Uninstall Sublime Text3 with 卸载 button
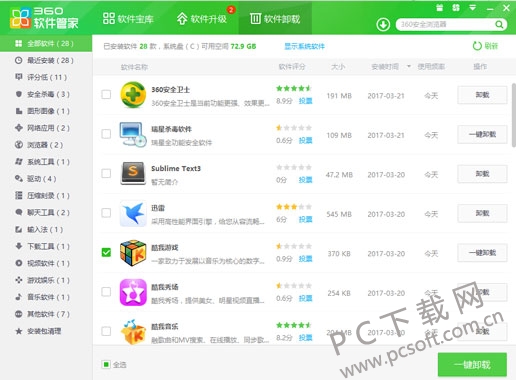Image resolution: width=516 pixels, height=380 pixels. point(482,174)
